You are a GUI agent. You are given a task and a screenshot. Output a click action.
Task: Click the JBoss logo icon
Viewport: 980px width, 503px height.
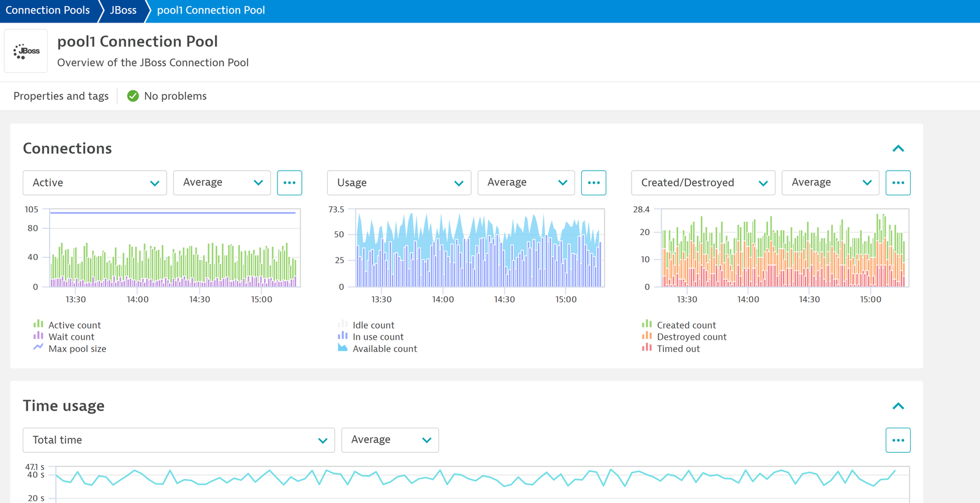coord(26,51)
